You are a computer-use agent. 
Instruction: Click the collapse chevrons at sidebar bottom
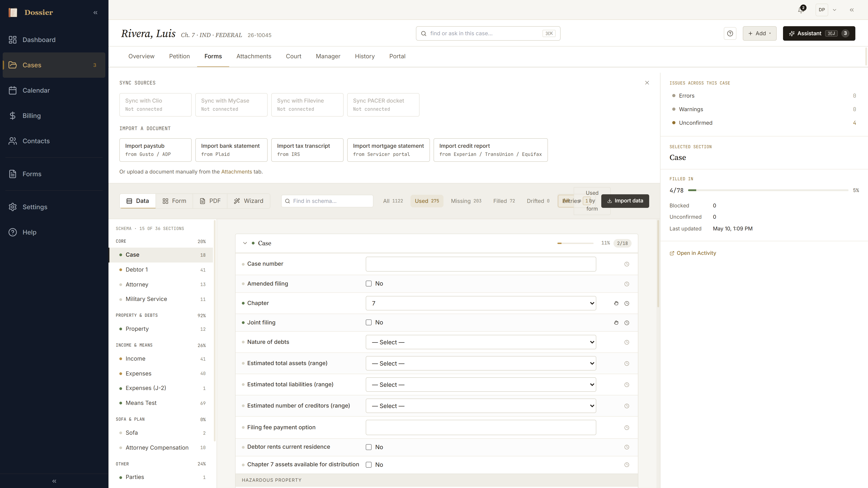54,481
